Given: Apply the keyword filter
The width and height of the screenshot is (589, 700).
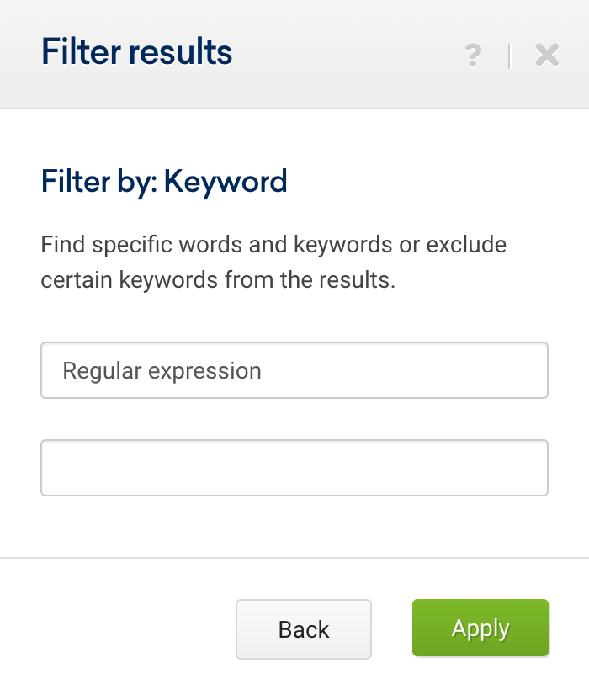Looking at the screenshot, I should [x=480, y=628].
